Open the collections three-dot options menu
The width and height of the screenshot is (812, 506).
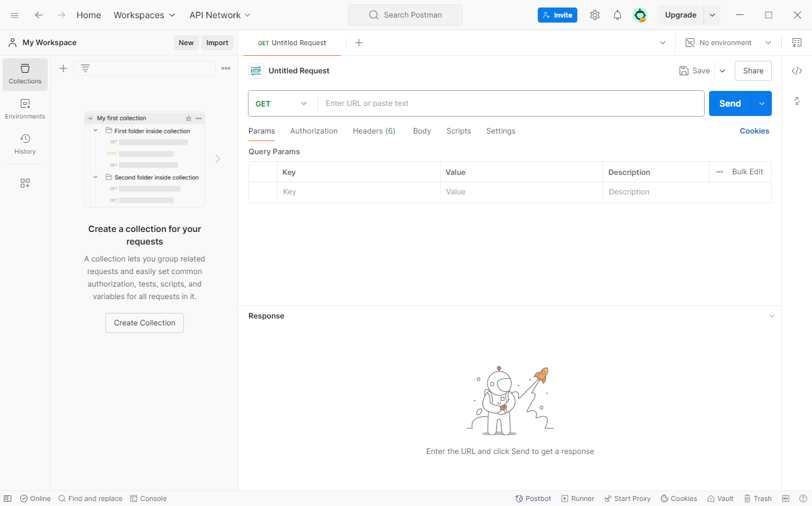click(226, 68)
